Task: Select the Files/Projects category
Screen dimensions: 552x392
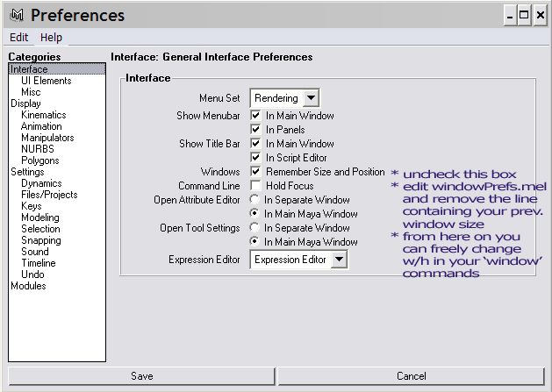Action: (x=49, y=195)
